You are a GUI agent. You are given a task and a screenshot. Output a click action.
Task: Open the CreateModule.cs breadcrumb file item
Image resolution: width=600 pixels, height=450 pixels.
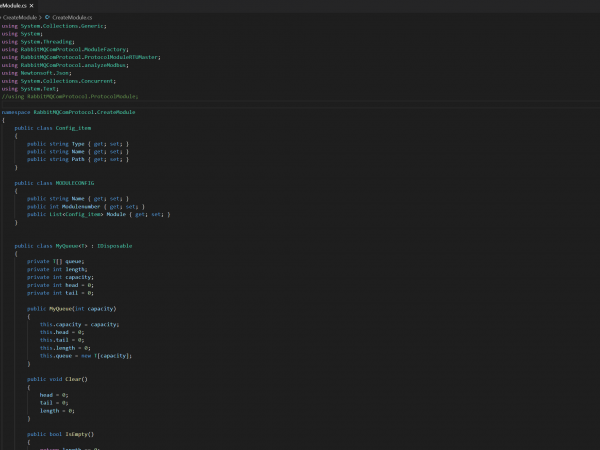point(72,18)
